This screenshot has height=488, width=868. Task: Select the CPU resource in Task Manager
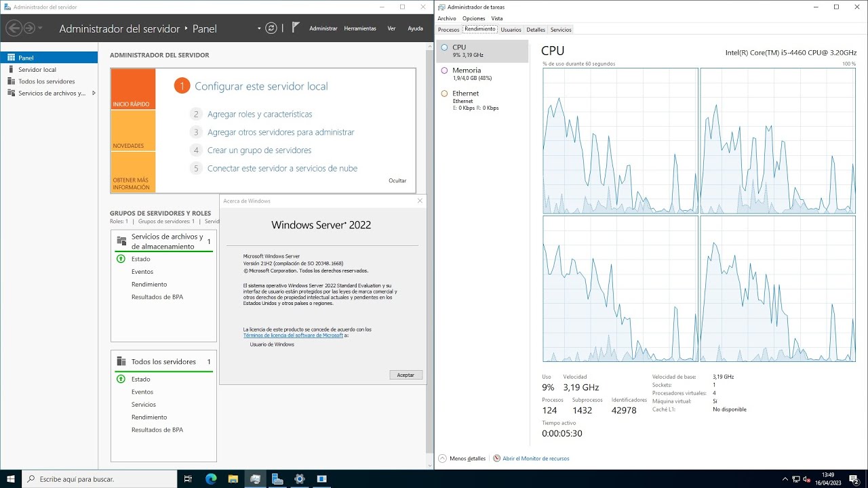tap(482, 51)
